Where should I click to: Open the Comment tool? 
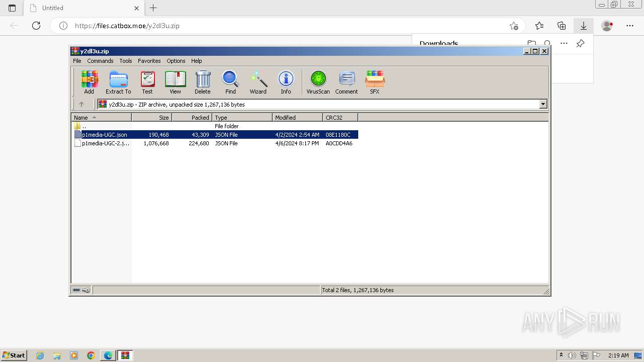point(347,82)
